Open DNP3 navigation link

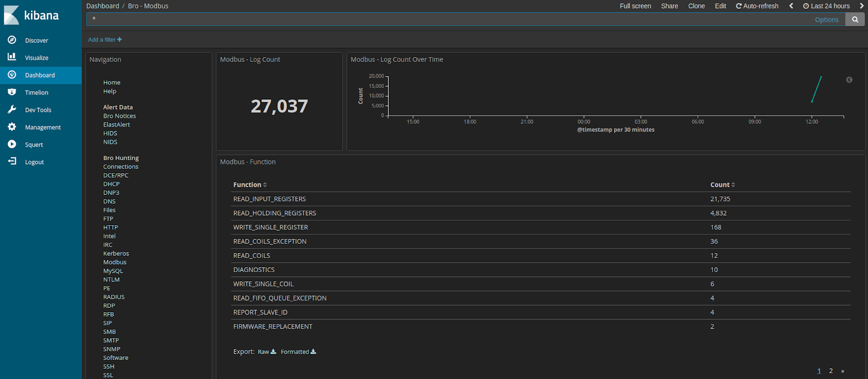coord(111,193)
